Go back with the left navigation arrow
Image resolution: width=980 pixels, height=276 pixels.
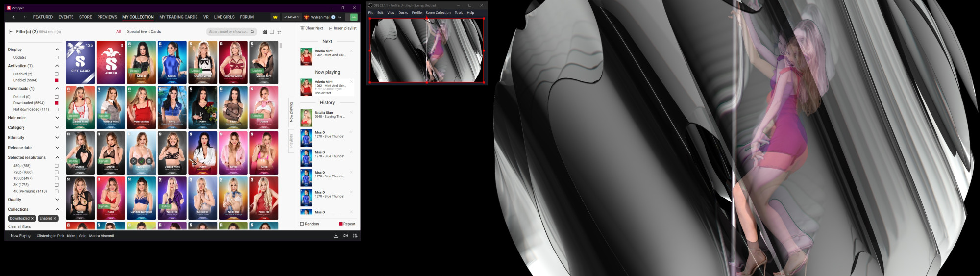[x=13, y=17]
